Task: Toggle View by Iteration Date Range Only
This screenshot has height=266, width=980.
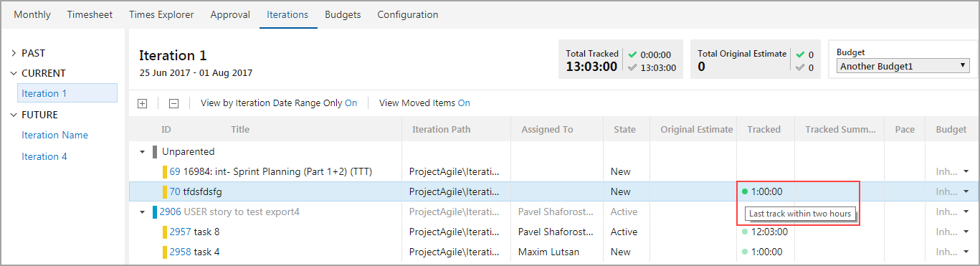Action: (x=351, y=103)
